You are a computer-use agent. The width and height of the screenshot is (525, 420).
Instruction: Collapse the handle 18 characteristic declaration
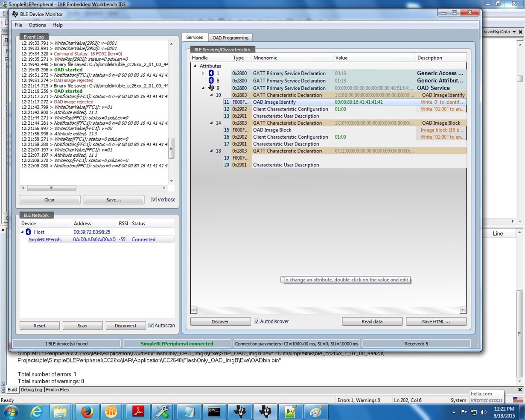(211, 151)
